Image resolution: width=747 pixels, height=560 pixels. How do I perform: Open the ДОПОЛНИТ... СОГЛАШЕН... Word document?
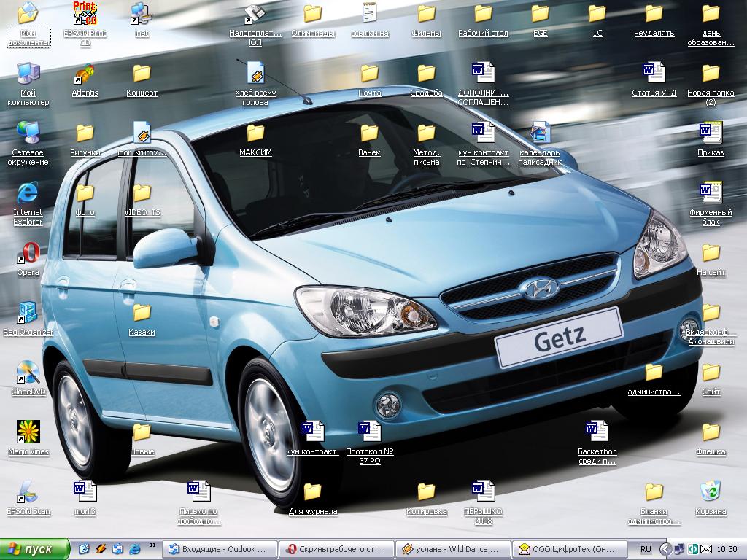pyautogui.click(x=483, y=84)
